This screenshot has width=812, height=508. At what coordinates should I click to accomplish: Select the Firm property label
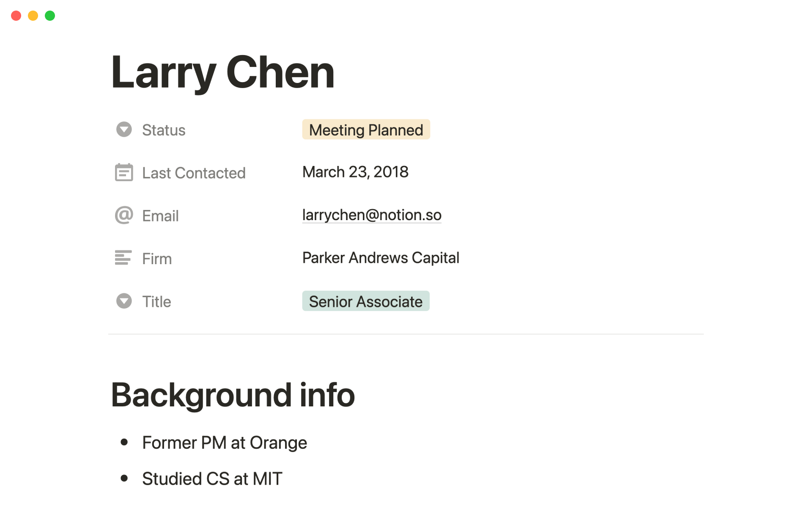coord(157,259)
